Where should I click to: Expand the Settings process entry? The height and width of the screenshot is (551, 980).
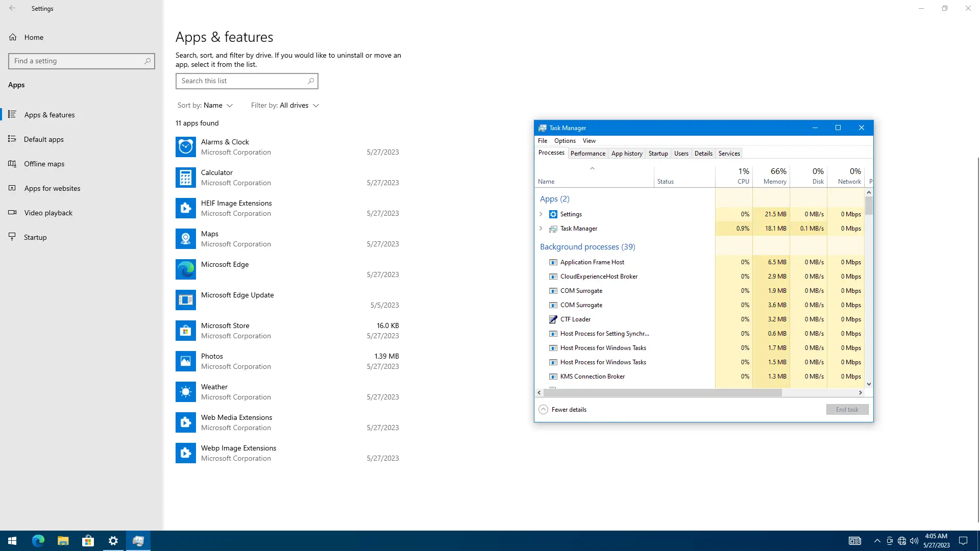click(x=541, y=214)
